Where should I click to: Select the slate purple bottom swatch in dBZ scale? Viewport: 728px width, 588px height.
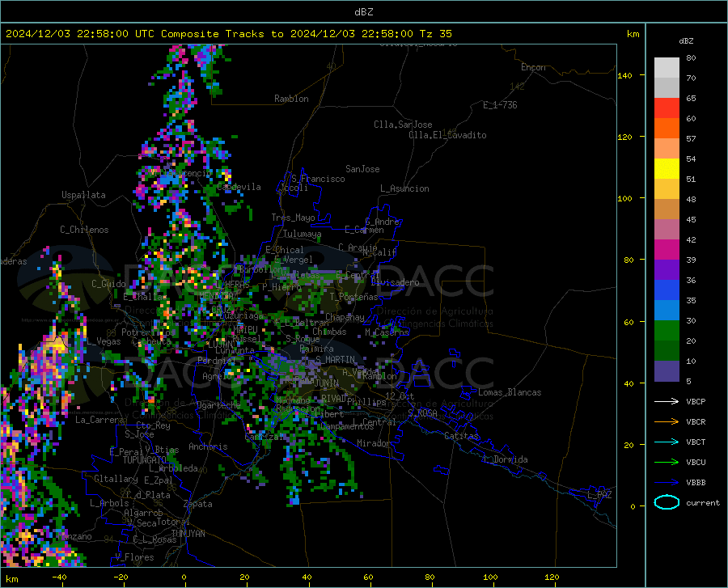point(667,371)
